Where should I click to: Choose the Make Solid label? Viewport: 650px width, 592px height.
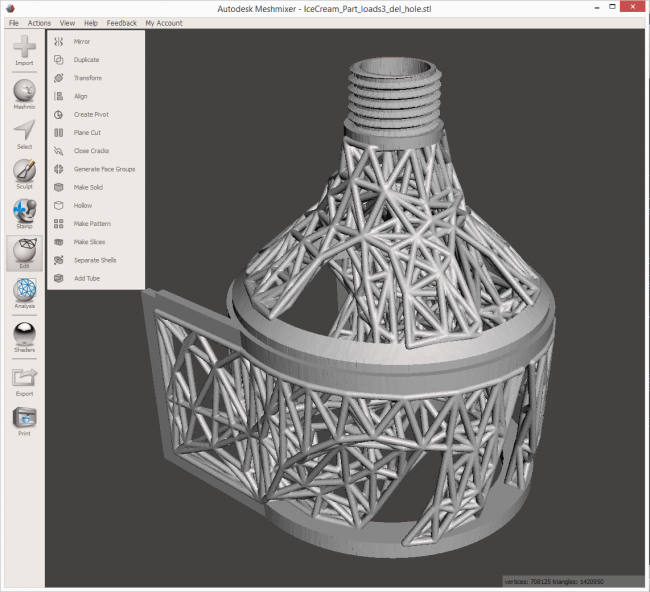88,187
